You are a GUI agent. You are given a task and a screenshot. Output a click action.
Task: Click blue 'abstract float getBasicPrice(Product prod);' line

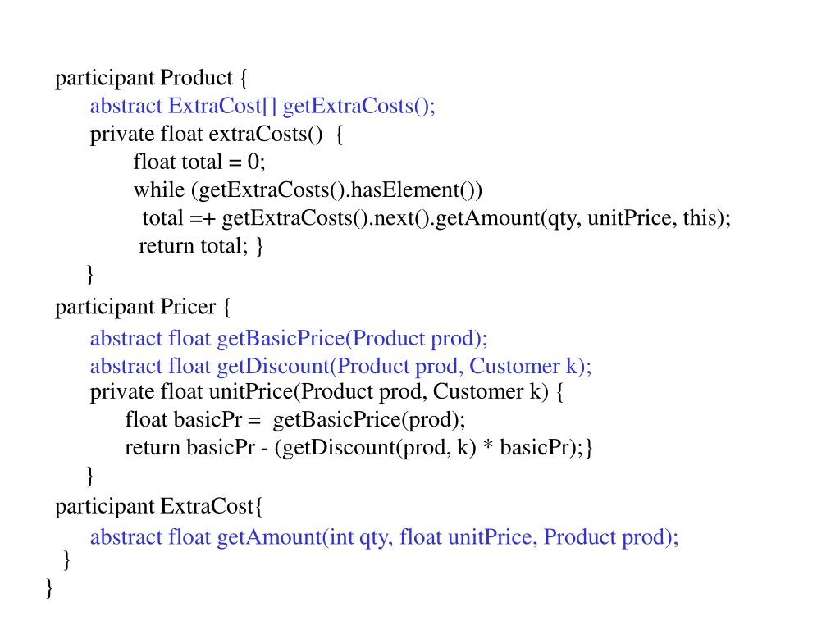289,339
